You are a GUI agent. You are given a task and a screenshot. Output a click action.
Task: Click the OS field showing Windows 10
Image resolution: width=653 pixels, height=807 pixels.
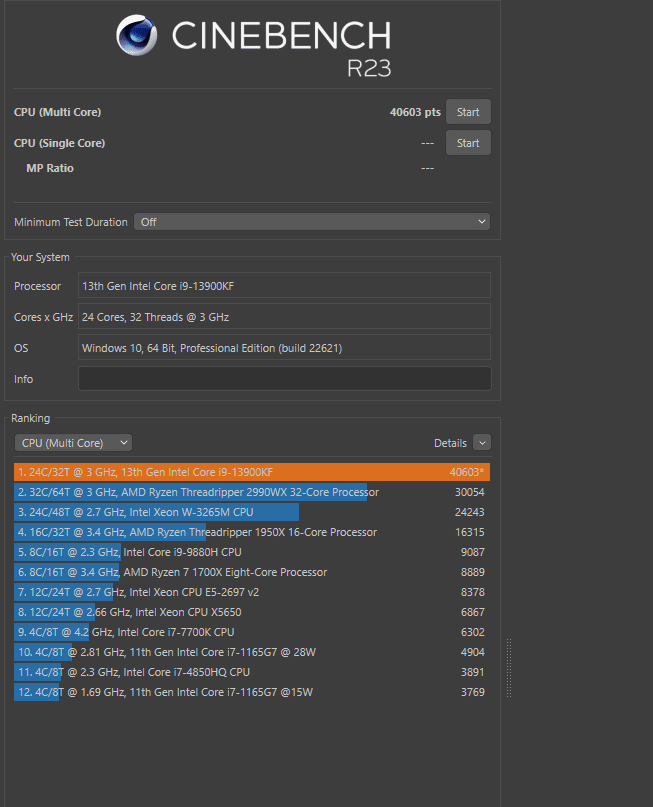click(x=285, y=347)
